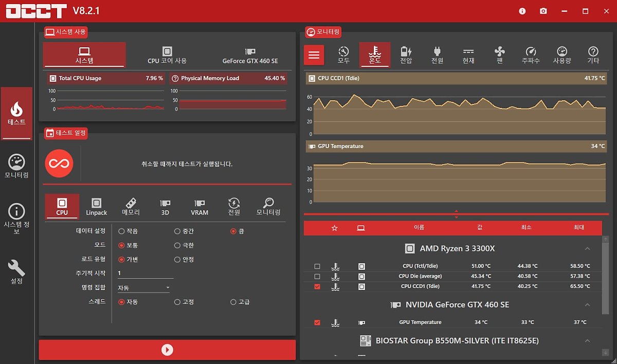This screenshot has height=364, width=617.
Task: Show 모두 sensors in monitoring
Action: coord(343,55)
